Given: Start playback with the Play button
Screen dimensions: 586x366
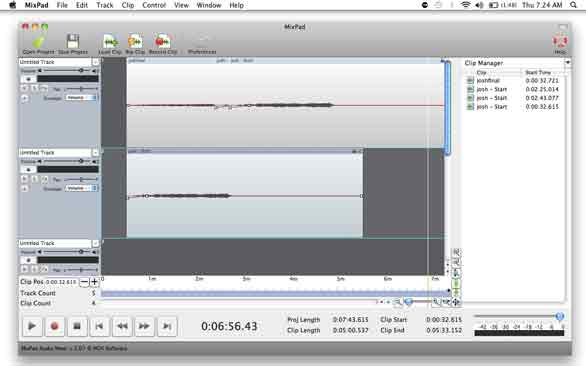Looking at the screenshot, I should pos(32,326).
